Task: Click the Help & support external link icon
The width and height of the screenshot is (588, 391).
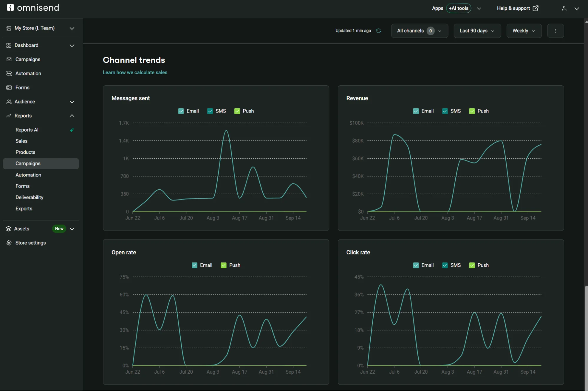Action: pyautogui.click(x=536, y=8)
